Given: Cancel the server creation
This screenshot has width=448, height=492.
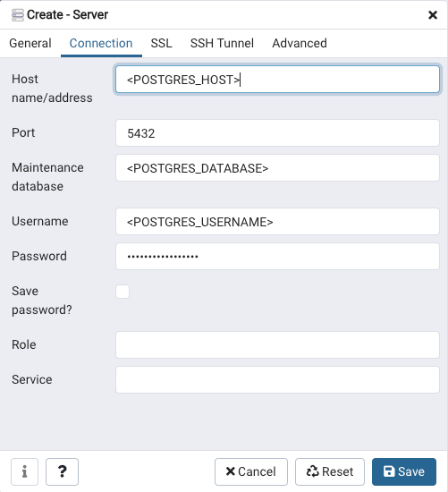Looking at the screenshot, I should 251,471.
